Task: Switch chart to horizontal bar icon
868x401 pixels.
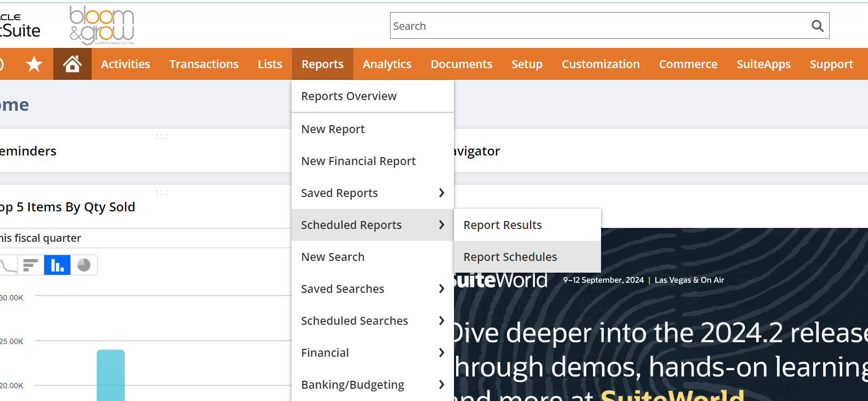Action: (31, 265)
